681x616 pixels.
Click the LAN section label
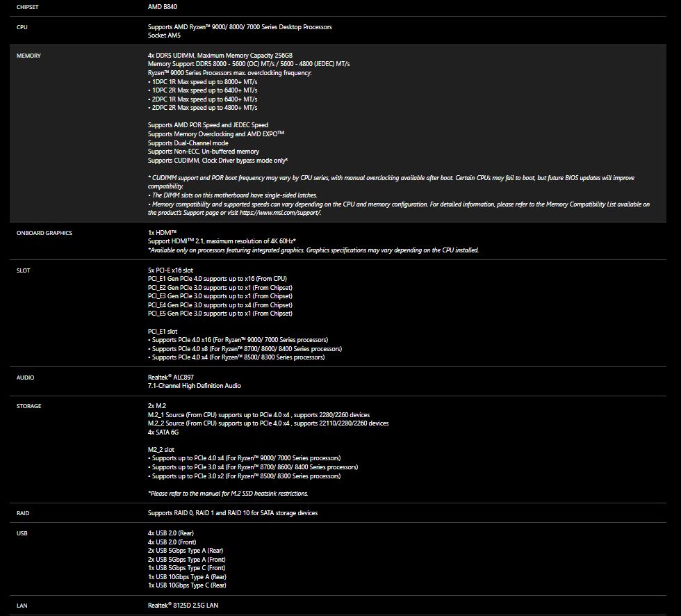point(22,606)
